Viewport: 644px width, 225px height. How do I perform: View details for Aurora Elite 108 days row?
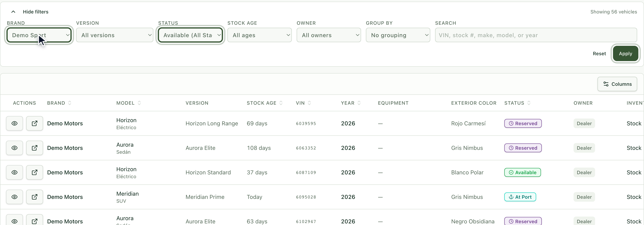[x=14, y=148]
